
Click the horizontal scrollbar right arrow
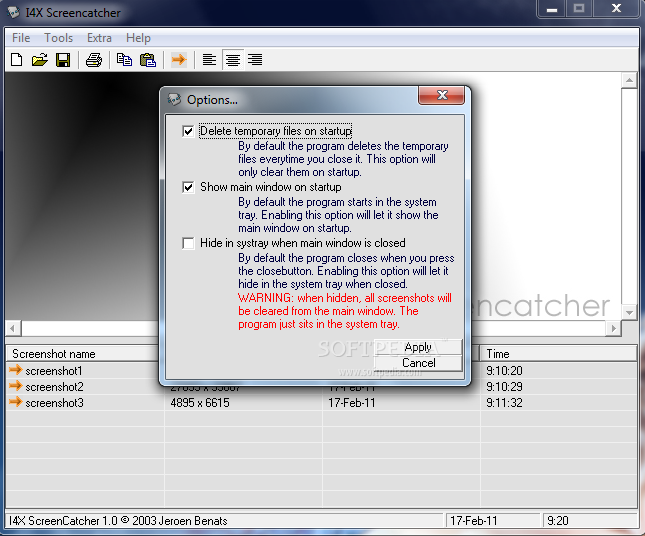click(614, 328)
